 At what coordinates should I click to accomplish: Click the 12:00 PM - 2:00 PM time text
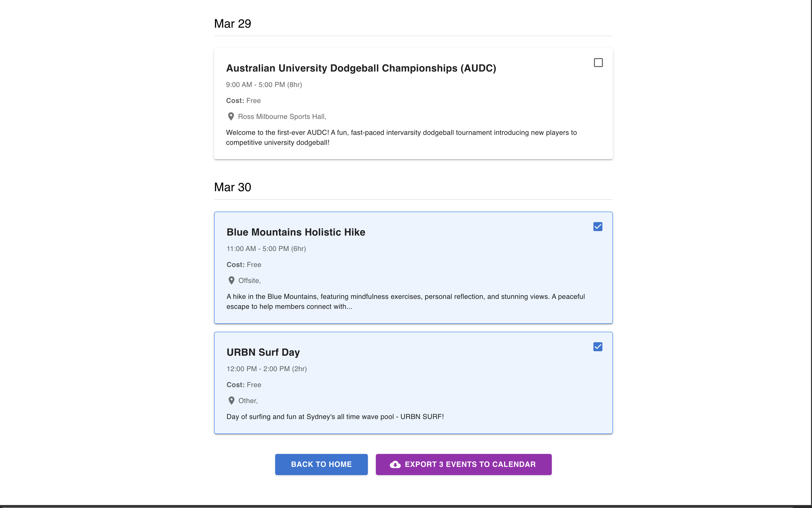point(266,369)
